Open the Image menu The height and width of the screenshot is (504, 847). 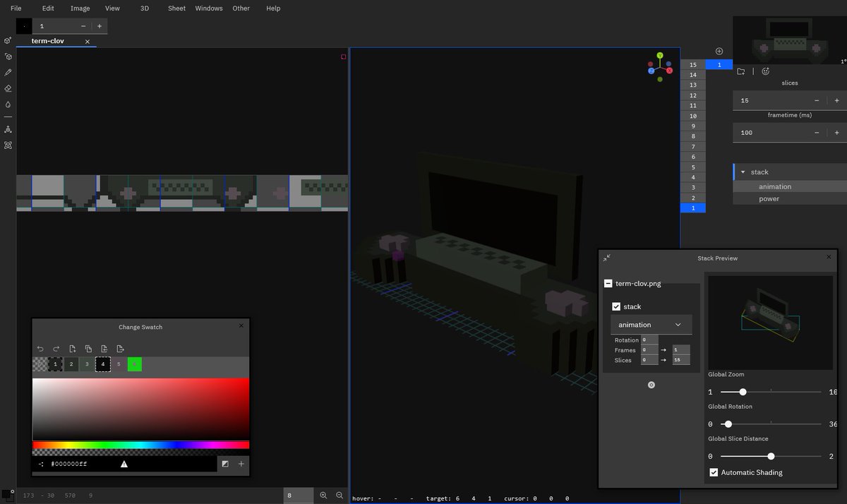tap(80, 8)
